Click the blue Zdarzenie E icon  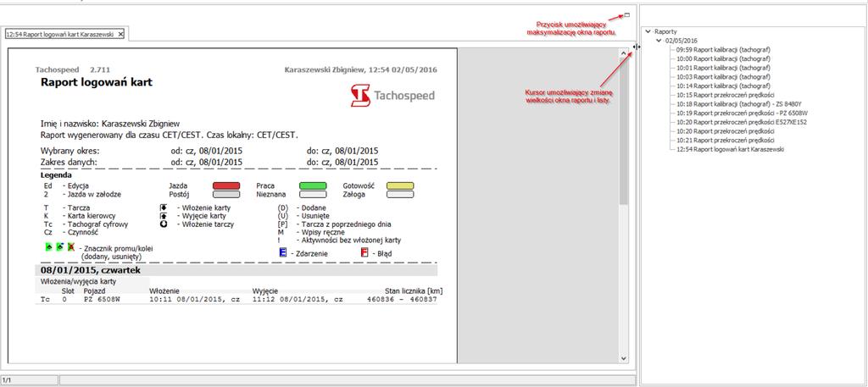[283, 252]
